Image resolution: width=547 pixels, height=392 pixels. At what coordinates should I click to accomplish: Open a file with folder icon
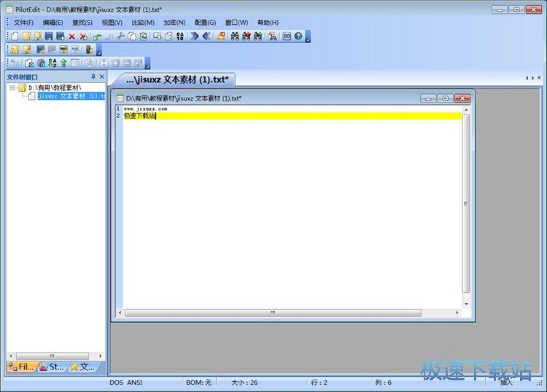tap(26, 36)
